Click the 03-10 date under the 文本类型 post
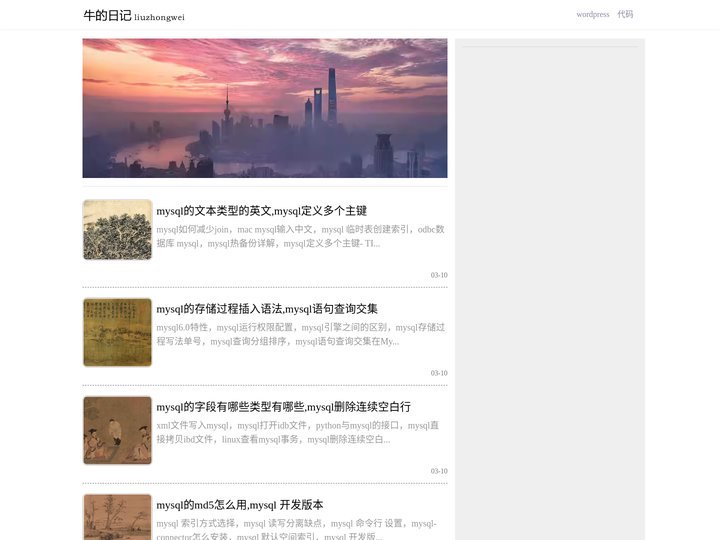The image size is (720, 540). (x=439, y=275)
